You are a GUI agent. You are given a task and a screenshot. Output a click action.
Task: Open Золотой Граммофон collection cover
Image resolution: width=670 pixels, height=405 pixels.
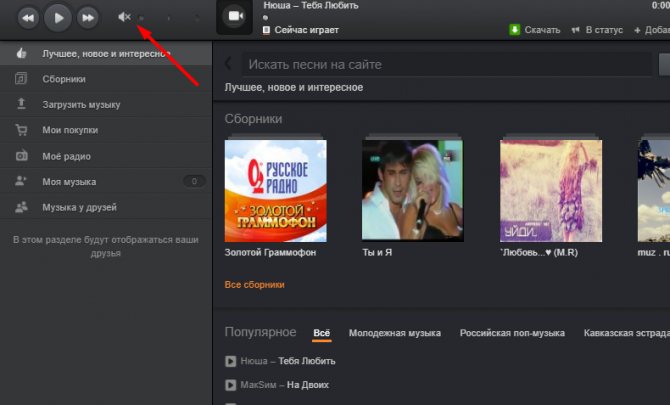click(x=276, y=191)
